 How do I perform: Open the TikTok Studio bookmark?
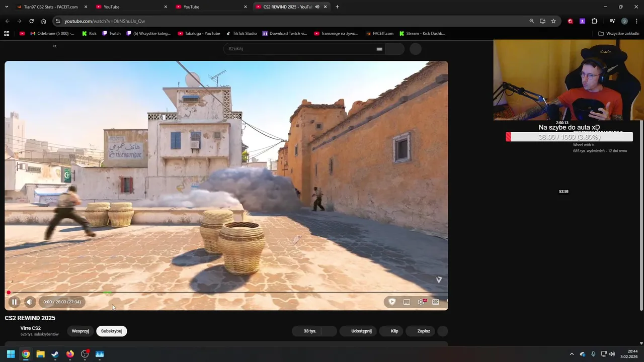(x=241, y=34)
